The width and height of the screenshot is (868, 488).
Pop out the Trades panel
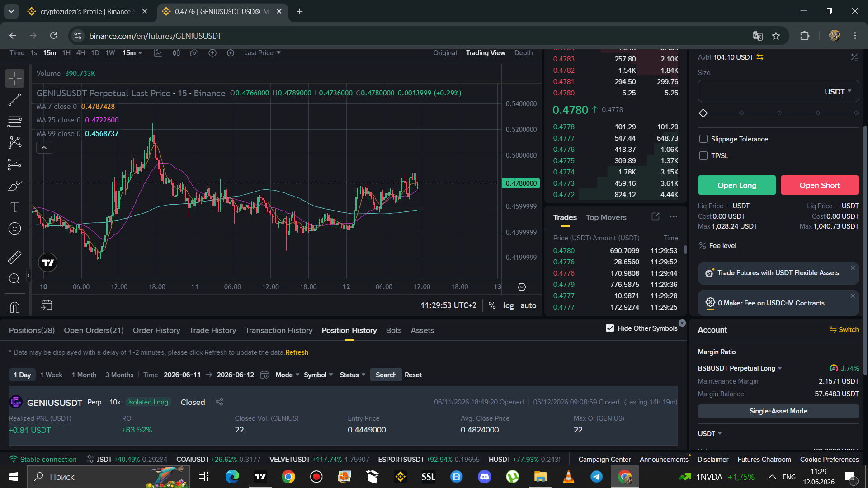point(656,217)
